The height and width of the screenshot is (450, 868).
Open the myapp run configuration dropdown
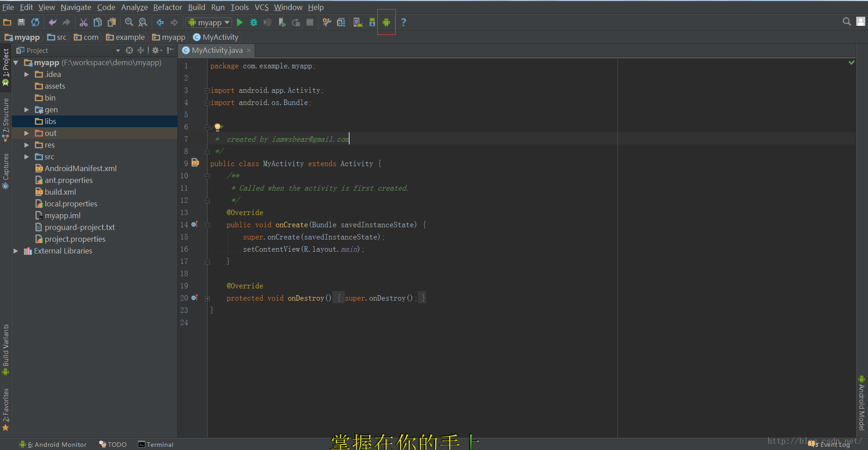pos(209,22)
